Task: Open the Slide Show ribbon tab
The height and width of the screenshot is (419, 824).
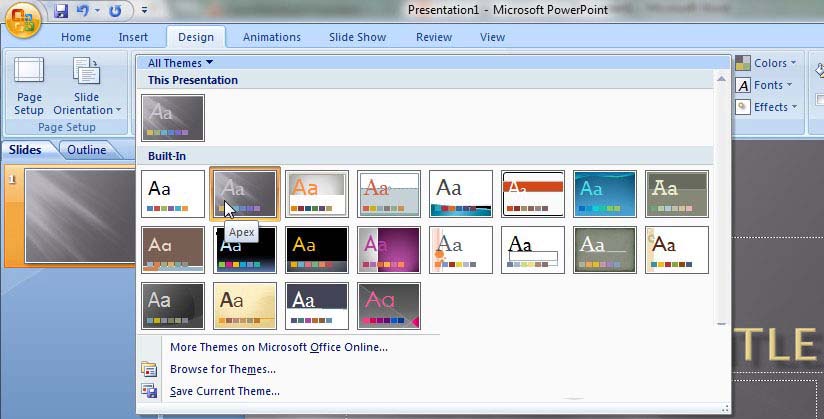Action: (357, 37)
